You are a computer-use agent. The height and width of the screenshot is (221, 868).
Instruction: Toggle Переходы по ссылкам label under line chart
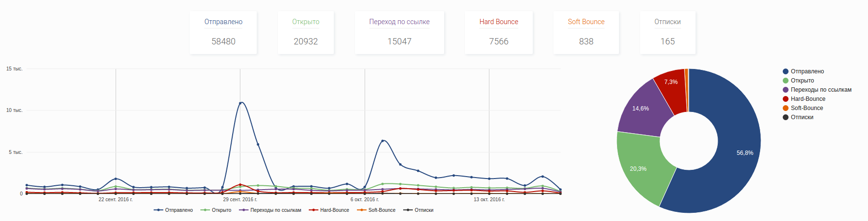276,210
